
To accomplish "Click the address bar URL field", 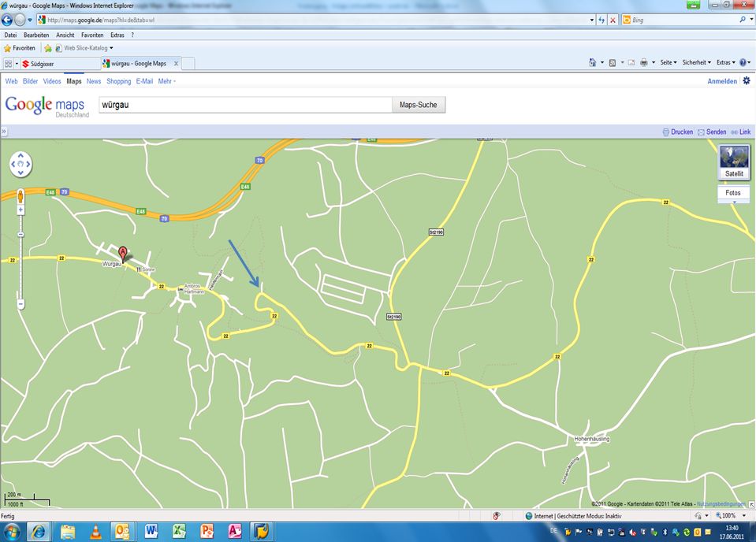I will coord(312,20).
